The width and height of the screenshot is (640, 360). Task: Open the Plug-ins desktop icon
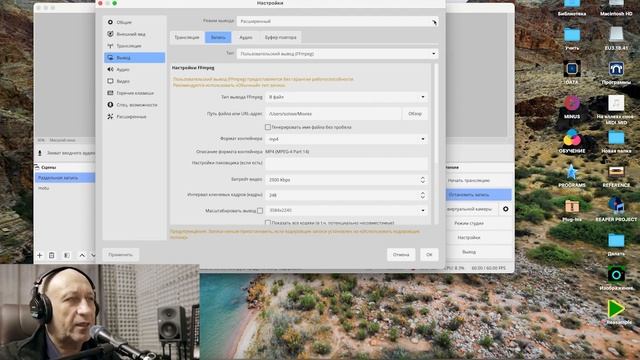(x=572, y=206)
